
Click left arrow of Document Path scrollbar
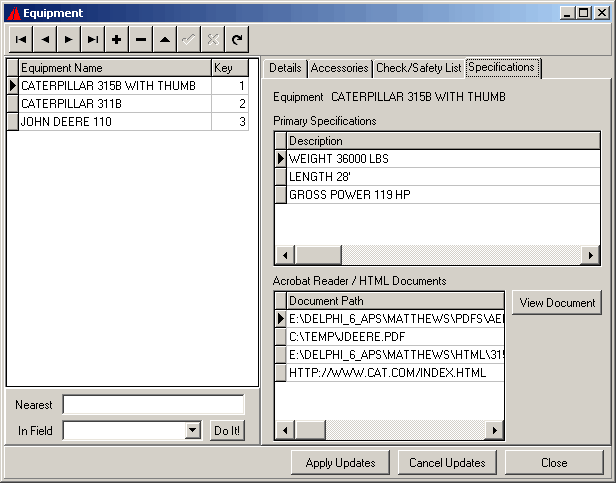[x=285, y=430]
